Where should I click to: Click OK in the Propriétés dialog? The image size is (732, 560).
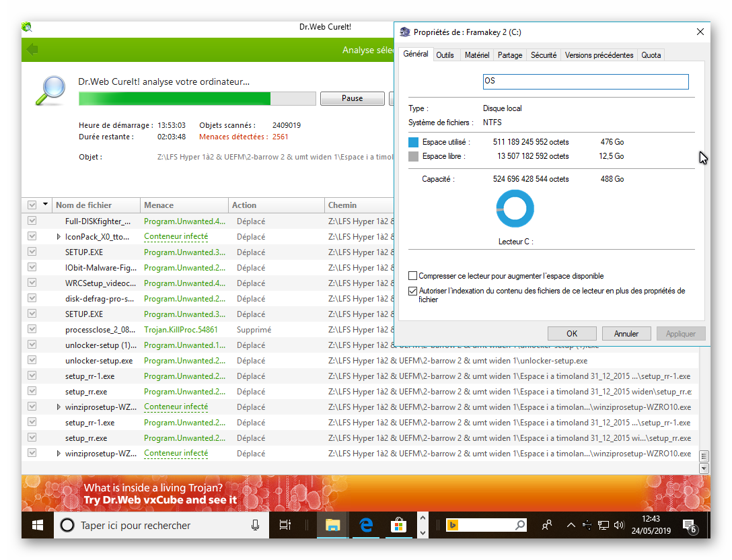coord(572,333)
